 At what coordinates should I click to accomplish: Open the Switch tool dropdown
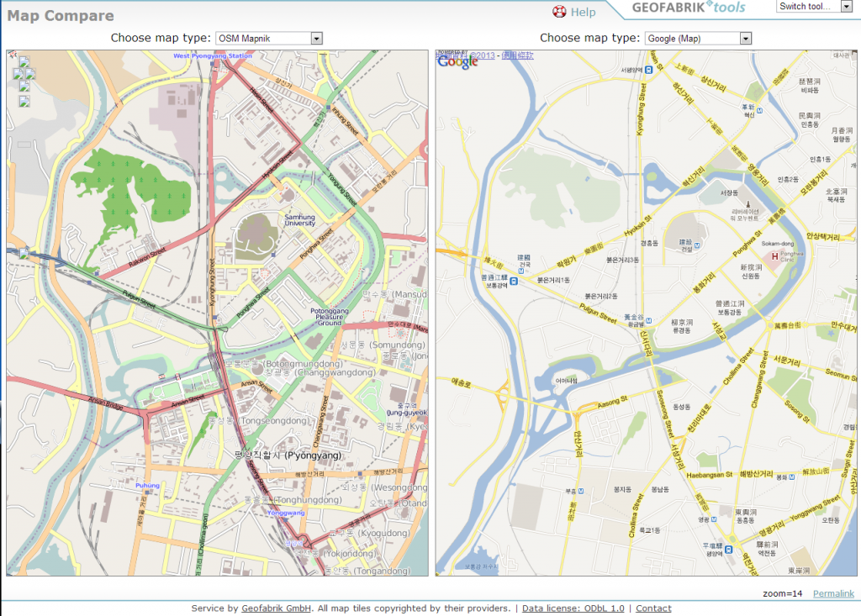(x=814, y=7)
